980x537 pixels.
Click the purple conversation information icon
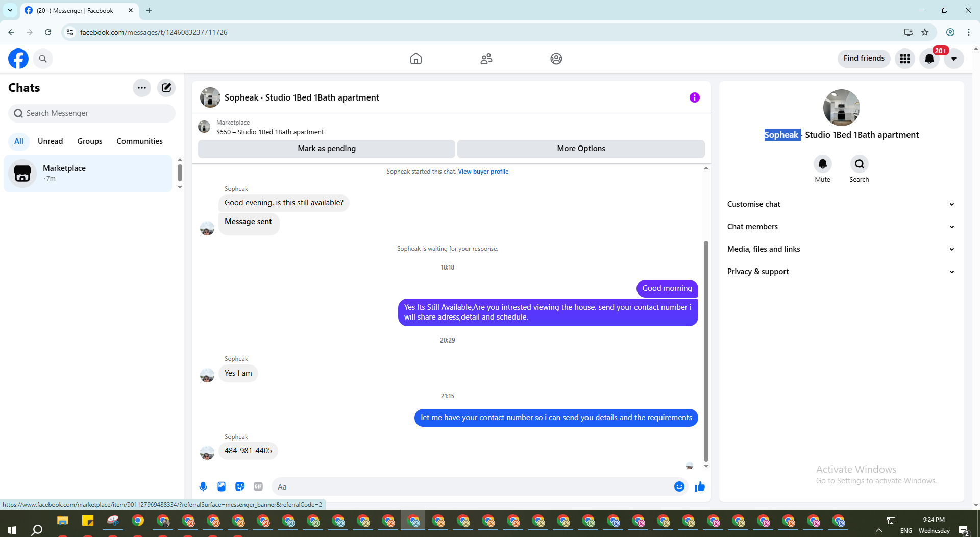(695, 97)
